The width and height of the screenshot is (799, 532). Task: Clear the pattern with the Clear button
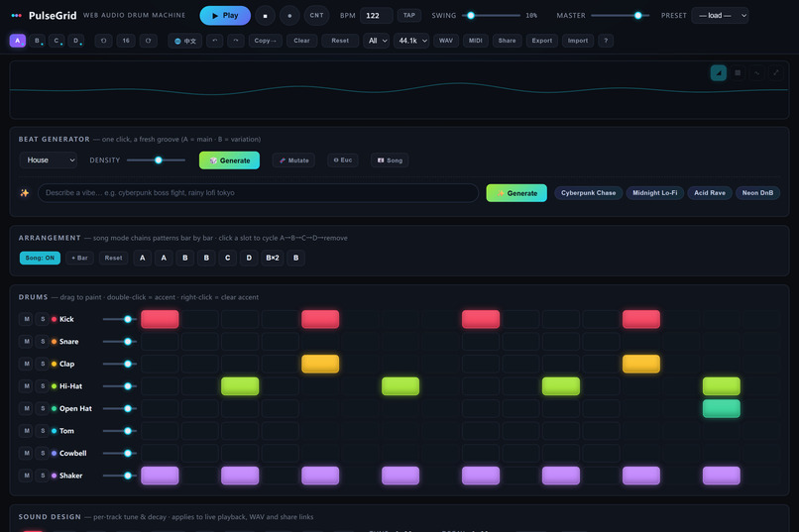click(x=301, y=41)
